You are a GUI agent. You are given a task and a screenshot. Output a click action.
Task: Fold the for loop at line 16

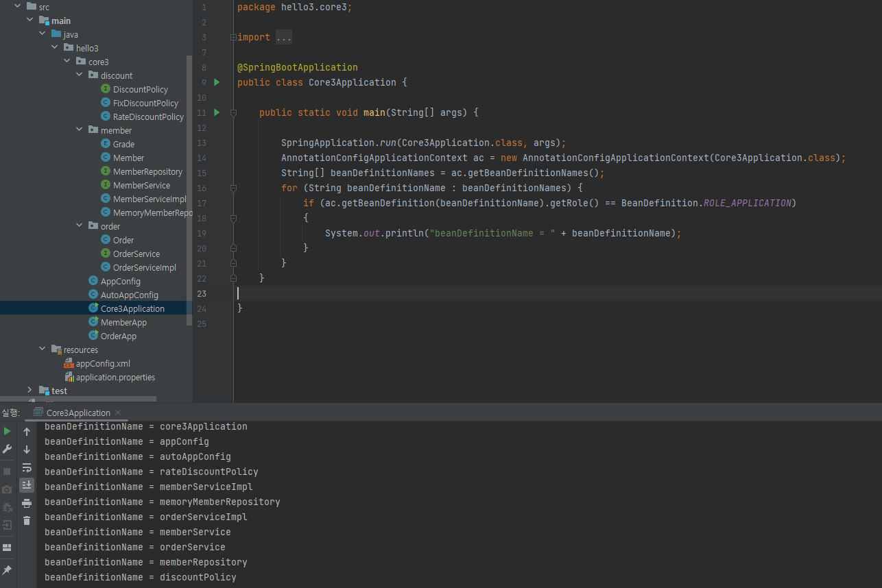point(234,188)
